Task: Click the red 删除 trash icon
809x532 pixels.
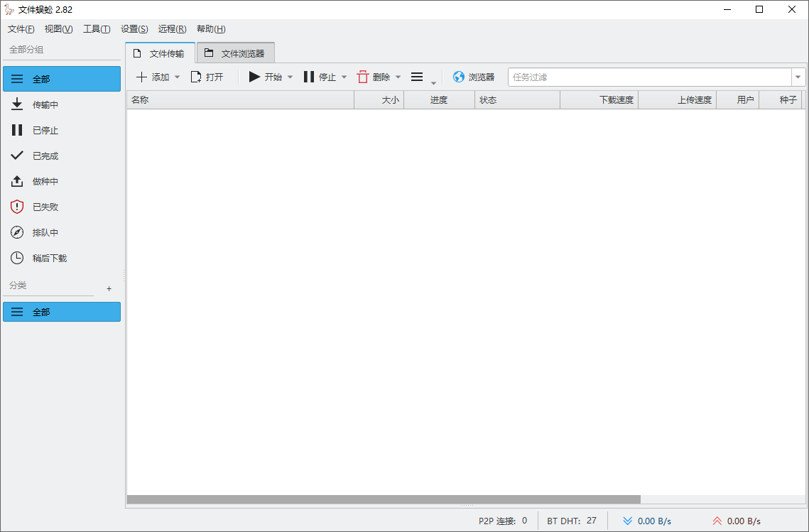Action: tap(363, 77)
